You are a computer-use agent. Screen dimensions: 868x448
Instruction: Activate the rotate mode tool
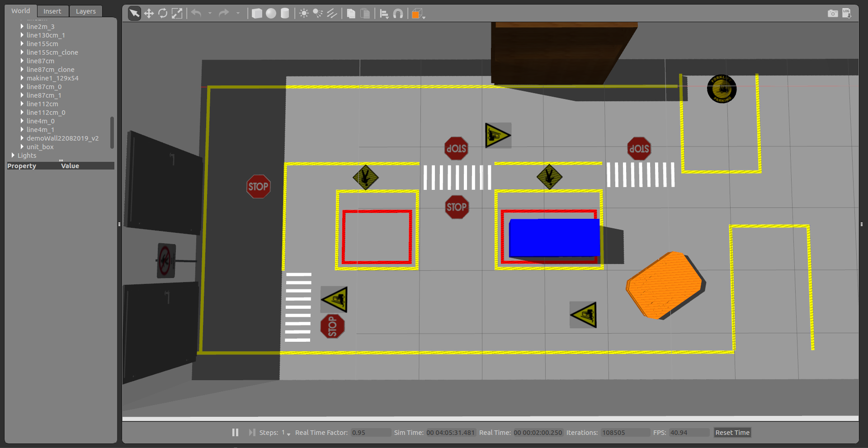(x=163, y=14)
